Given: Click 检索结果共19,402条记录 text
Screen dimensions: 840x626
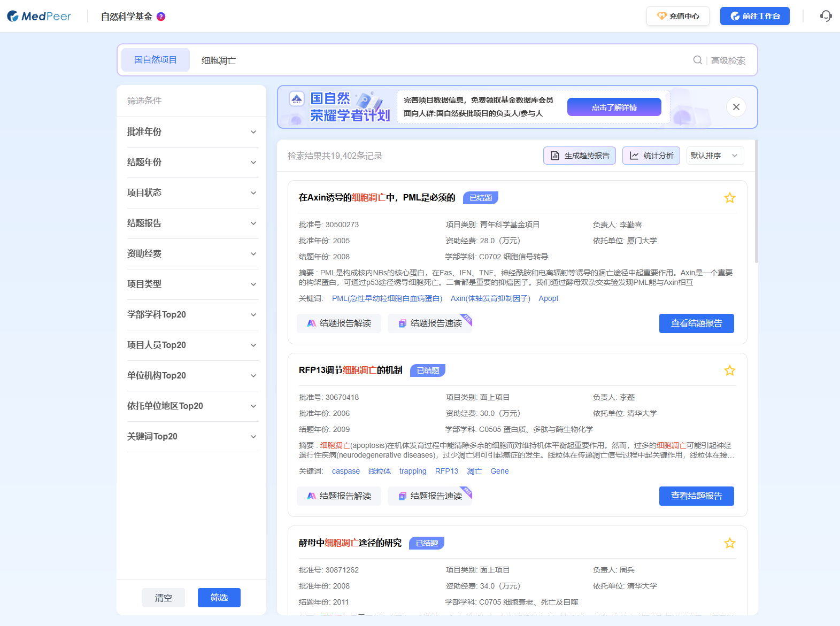Looking at the screenshot, I should pos(335,156).
